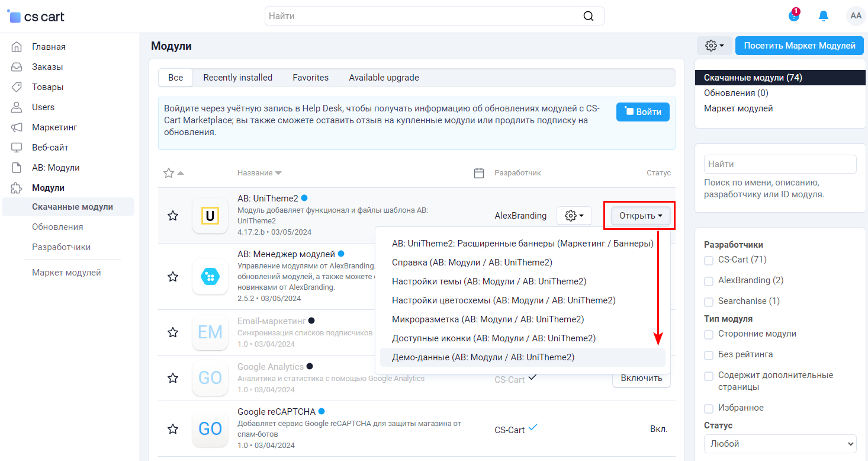The height and width of the screenshot is (461, 868).
Task: Sort by the favorites star column header
Action: tap(173, 173)
